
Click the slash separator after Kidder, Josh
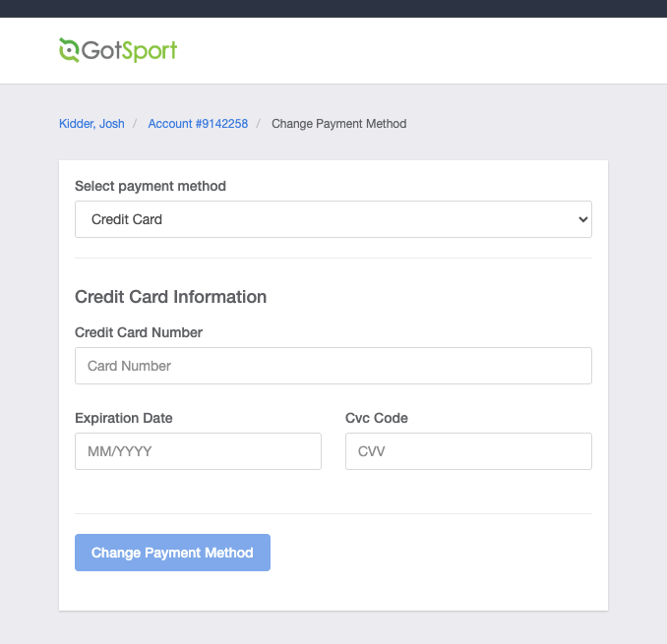[136, 124]
